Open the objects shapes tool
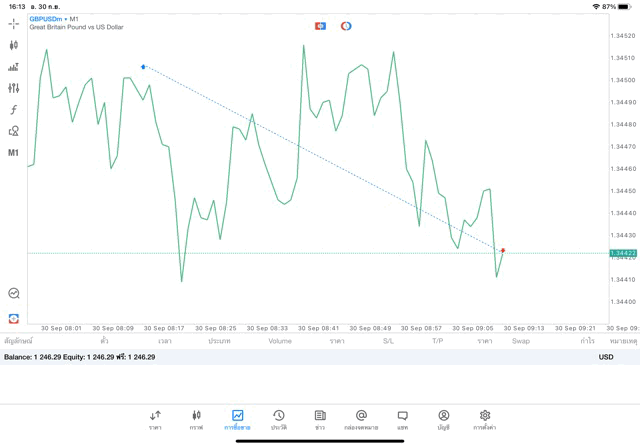This screenshot has height=447, width=640. point(14,131)
